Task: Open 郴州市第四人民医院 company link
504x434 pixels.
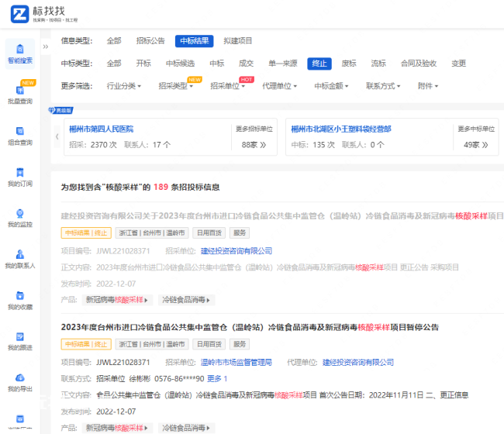Action: 101,129
